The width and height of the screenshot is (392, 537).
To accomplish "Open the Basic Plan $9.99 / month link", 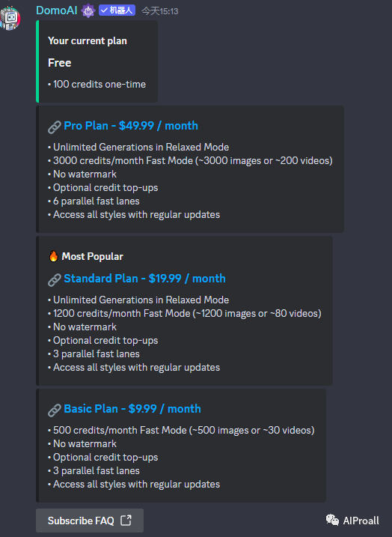I will [x=132, y=409].
